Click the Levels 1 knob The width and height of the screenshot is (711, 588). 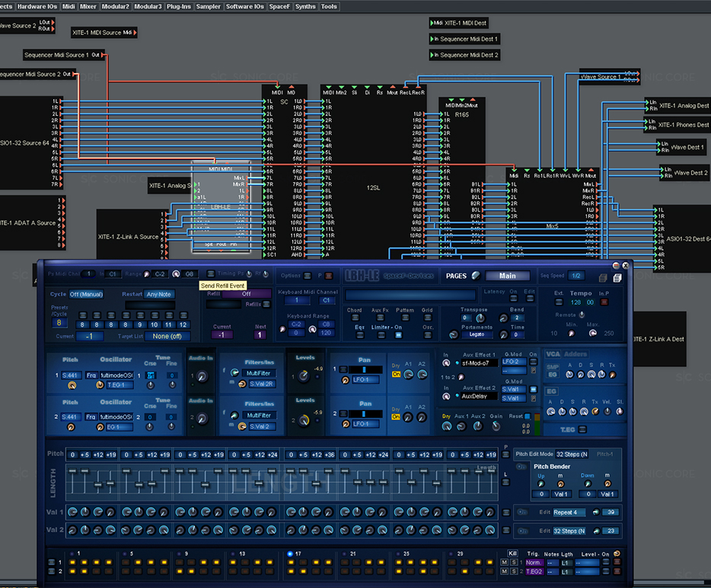[303, 375]
